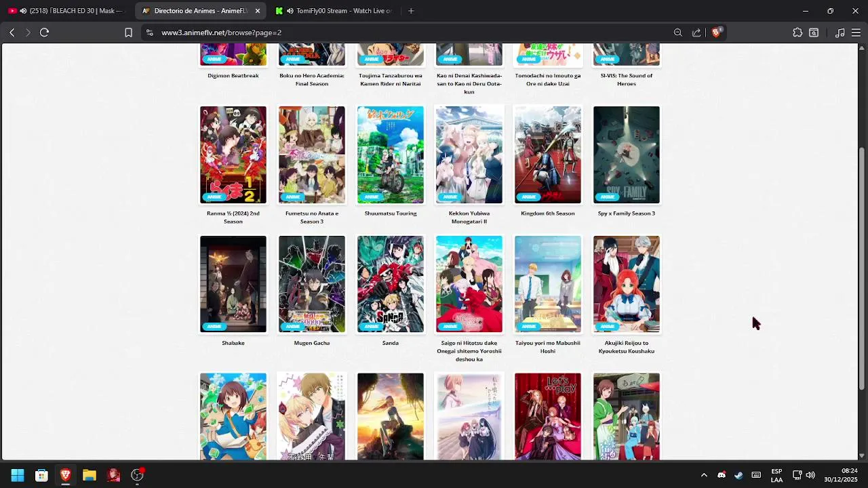Open the round app with red badge on taskbar
868x488 pixels.
(x=138, y=475)
